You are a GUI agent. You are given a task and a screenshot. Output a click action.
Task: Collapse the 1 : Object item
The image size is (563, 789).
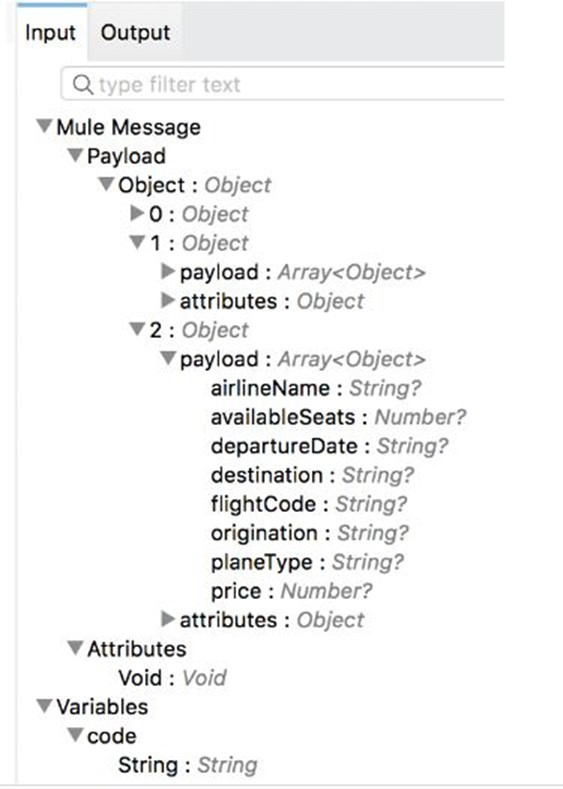coord(137,242)
